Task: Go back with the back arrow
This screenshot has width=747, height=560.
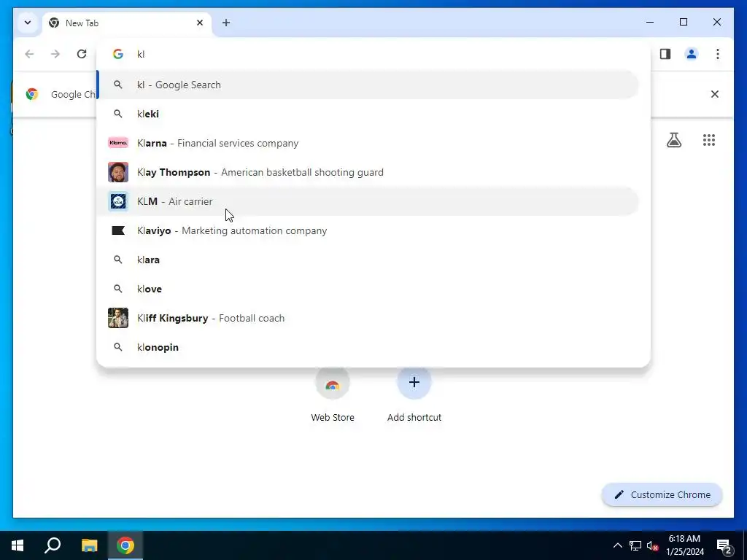Action: tap(29, 54)
